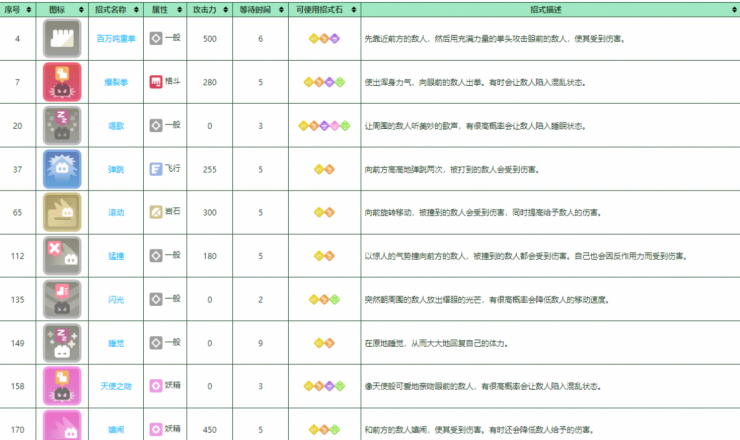Click the blue 弹跳 move icon
The image size is (740, 440).
[x=62, y=169]
